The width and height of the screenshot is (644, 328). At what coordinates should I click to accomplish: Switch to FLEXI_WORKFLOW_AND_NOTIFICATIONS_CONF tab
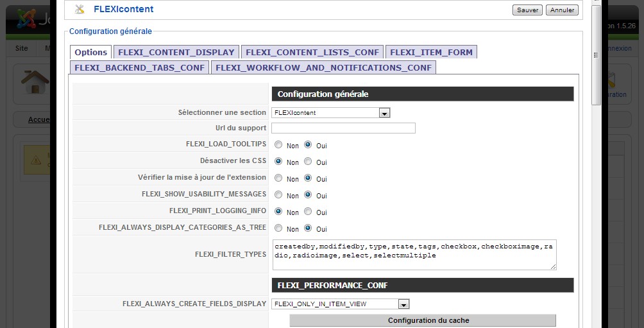coord(323,67)
